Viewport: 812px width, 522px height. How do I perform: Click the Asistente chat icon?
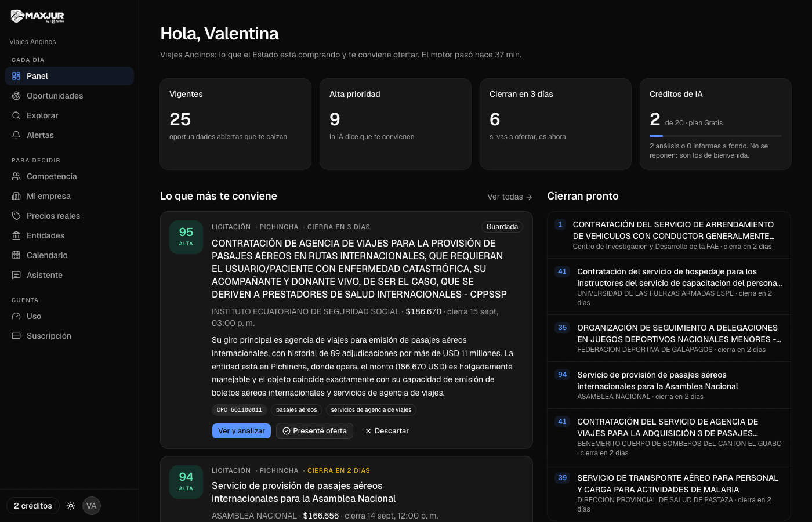[x=16, y=275]
